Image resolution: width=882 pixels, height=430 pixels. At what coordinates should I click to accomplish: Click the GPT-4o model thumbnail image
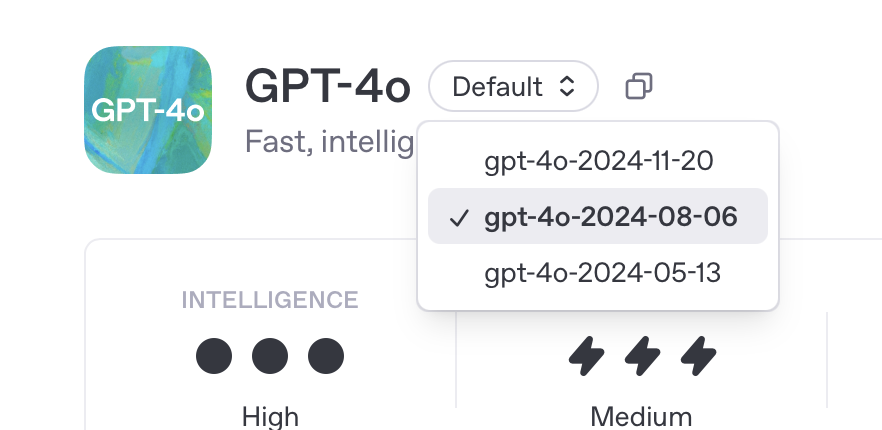(148, 110)
